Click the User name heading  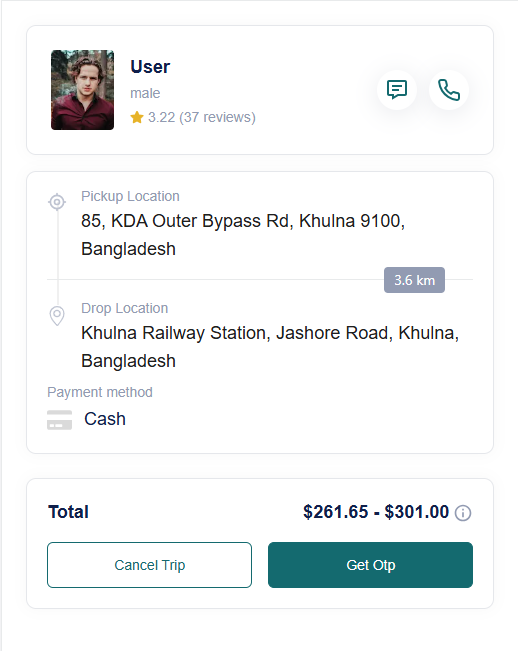tap(150, 67)
